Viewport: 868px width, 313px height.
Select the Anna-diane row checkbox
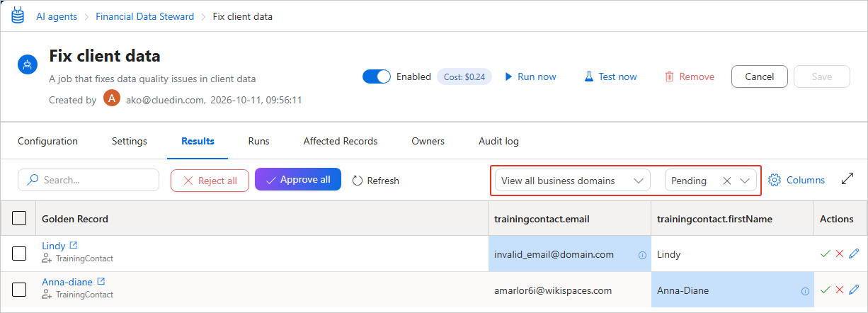tap(20, 289)
